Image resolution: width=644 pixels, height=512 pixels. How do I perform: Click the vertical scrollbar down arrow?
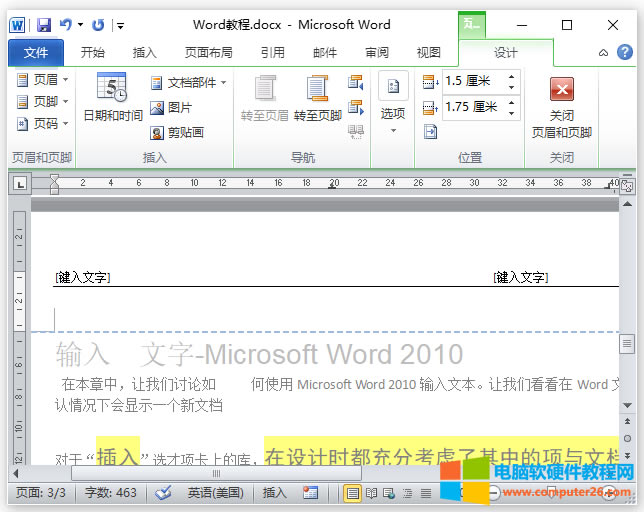pos(627,405)
